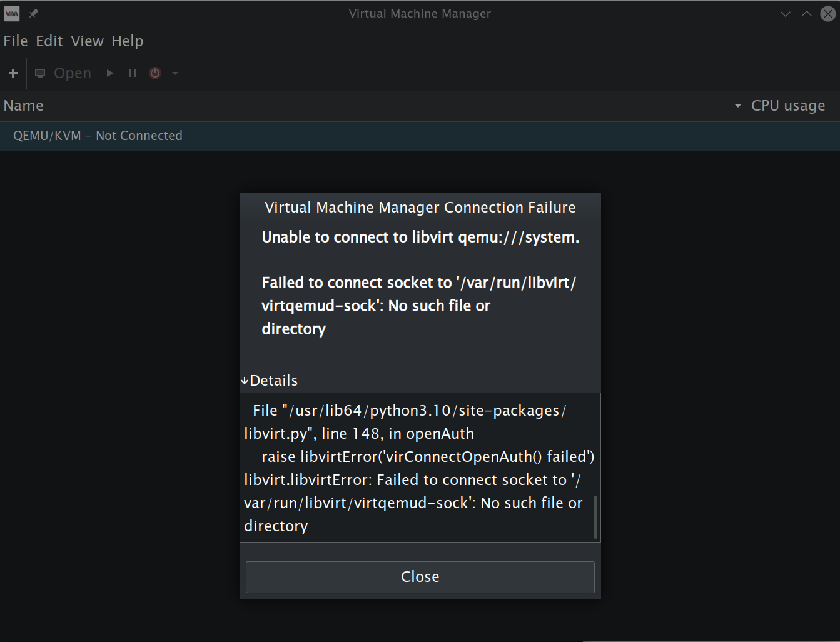Viewport: 840px width, 642px height.
Task: Click the pin window icon in title bar
Action: coord(33,13)
